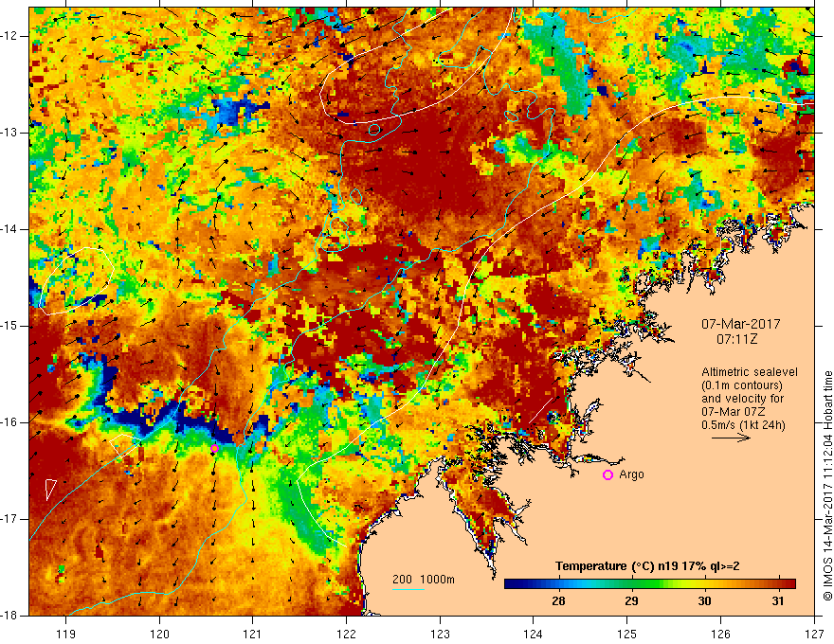The height and width of the screenshot is (644, 834).
Task: Click the '29' colorbar tick label
Action: [x=631, y=601]
